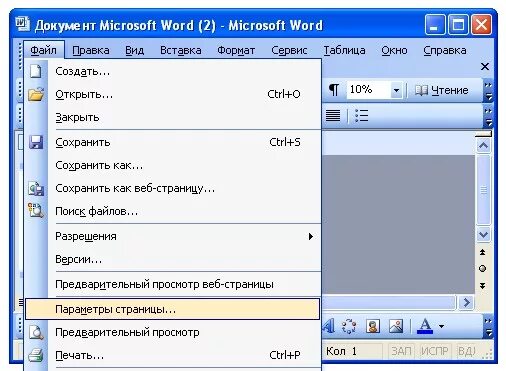
Task: Click the file search icon beside Поиск файлов
Action: (x=36, y=211)
